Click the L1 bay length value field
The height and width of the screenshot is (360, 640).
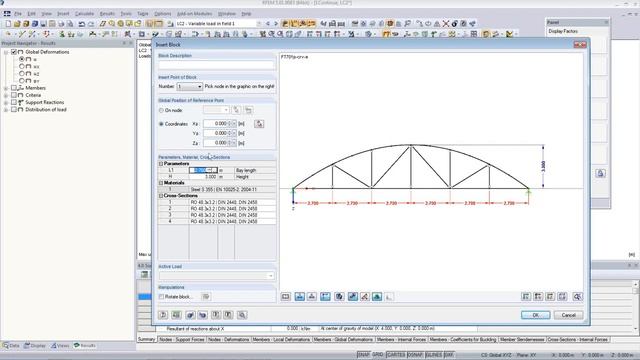203,170
